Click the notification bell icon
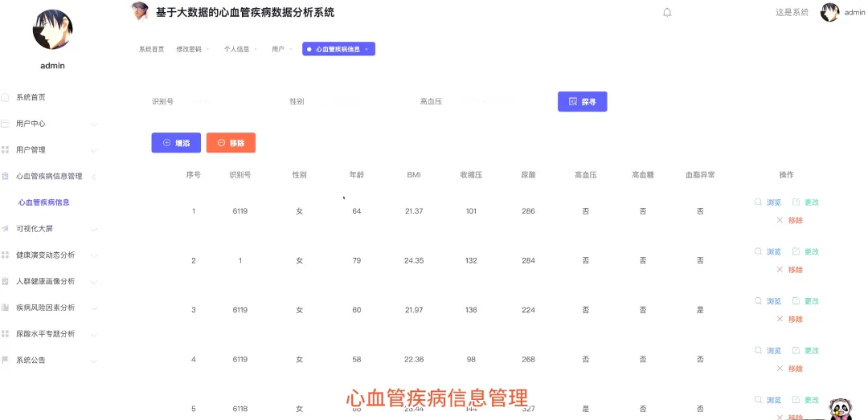Image resolution: width=868 pixels, height=420 pixels. [x=667, y=12]
